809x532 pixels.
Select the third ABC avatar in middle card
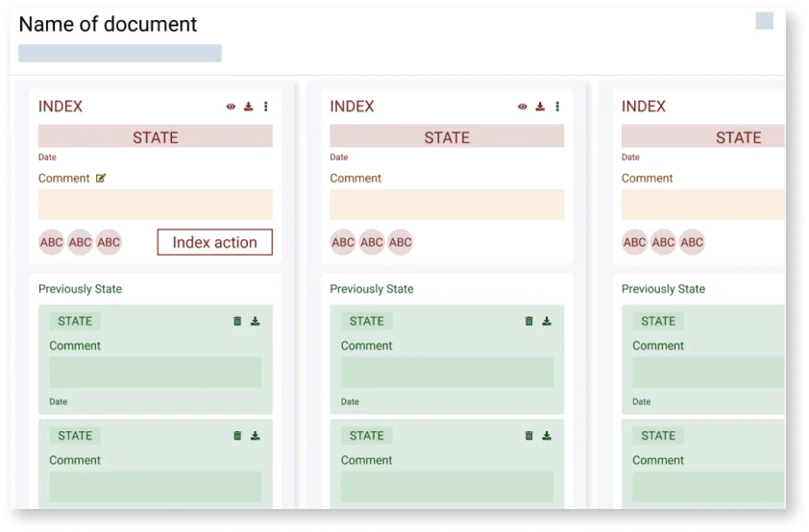click(401, 242)
